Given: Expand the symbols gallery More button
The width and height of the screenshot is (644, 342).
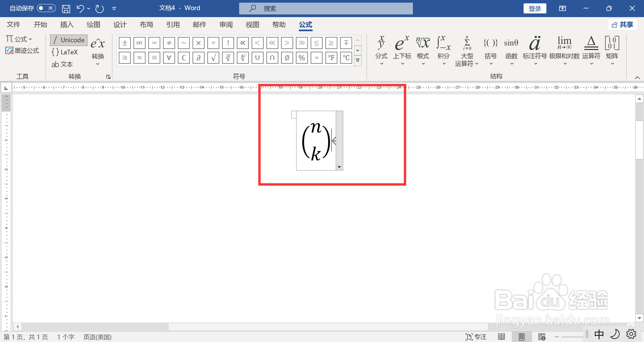Looking at the screenshot, I should tap(358, 60).
